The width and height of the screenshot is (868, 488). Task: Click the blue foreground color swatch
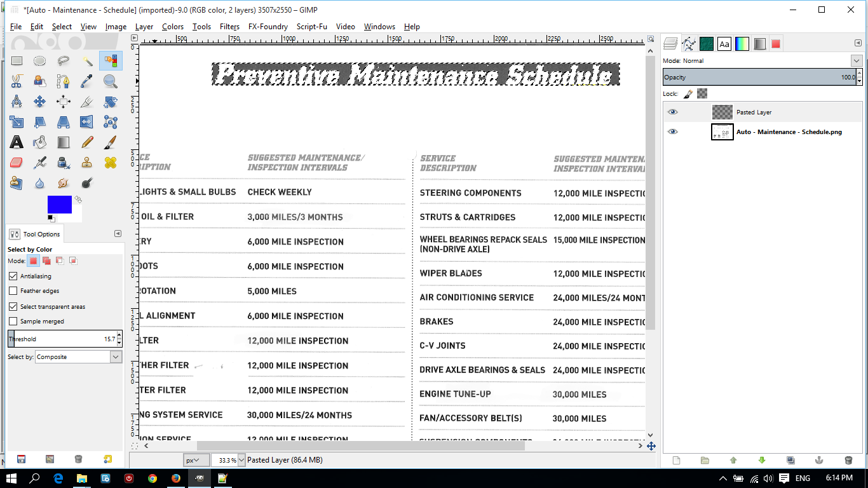tap(59, 205)
